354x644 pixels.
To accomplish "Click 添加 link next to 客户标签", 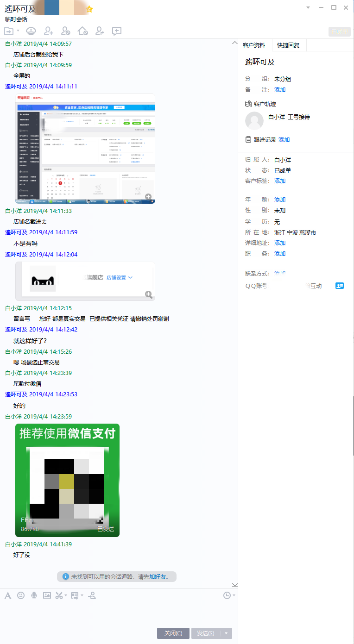I will 280,181.
